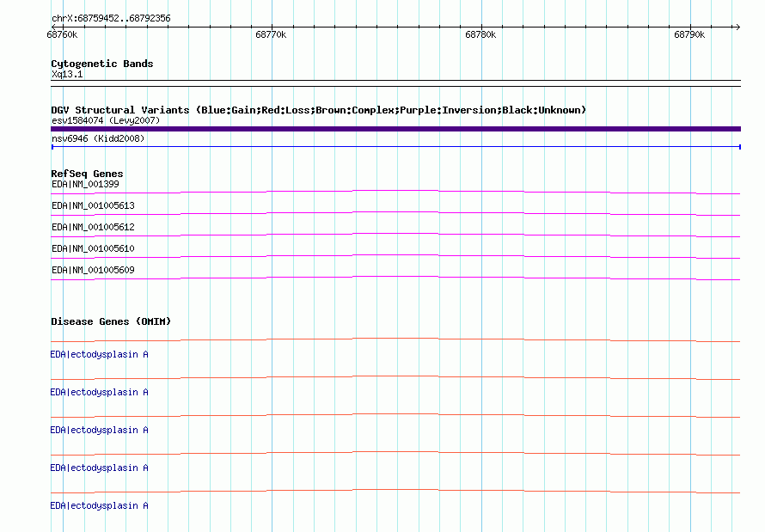The image size is (765, 532).
Task: Click the blue nsv6946 gain line
Action: (x=395, y=147)
